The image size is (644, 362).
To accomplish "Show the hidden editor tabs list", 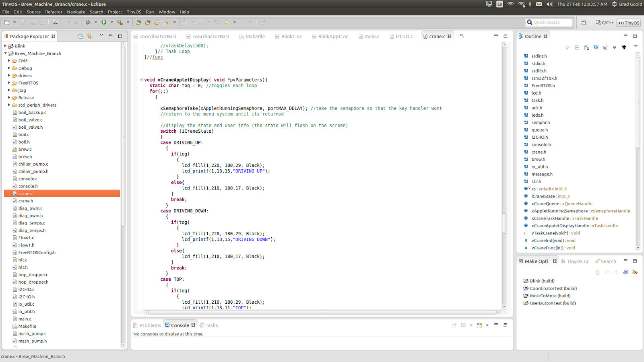I will pyautogui.click(x=462, y=36).
